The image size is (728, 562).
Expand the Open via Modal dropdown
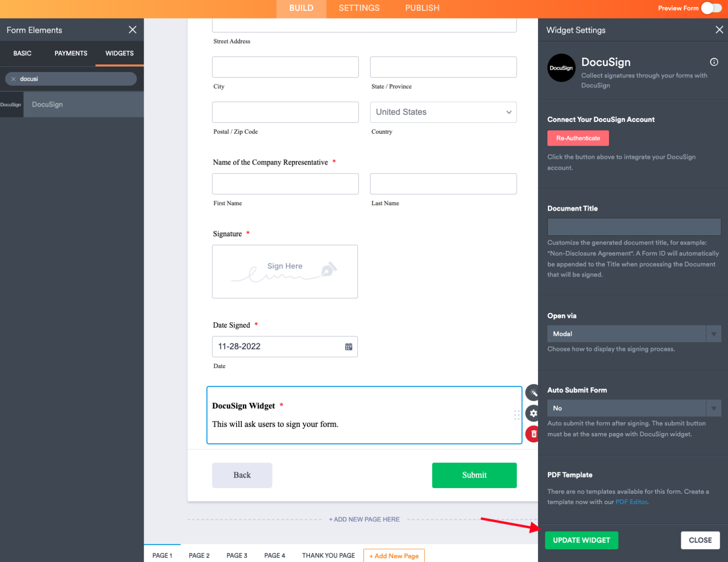tap(713, 333)
